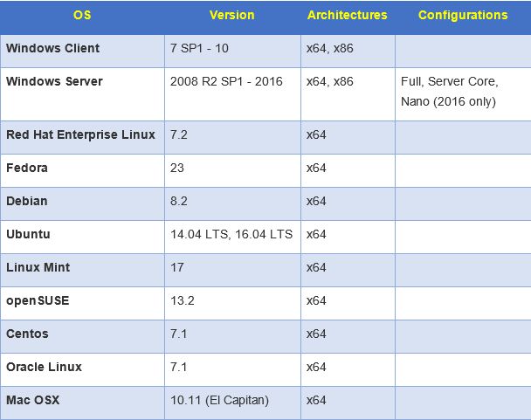Click the Oracle Linux cell
This screenshot has width=531, height=420.
click(x=44, y=367)
